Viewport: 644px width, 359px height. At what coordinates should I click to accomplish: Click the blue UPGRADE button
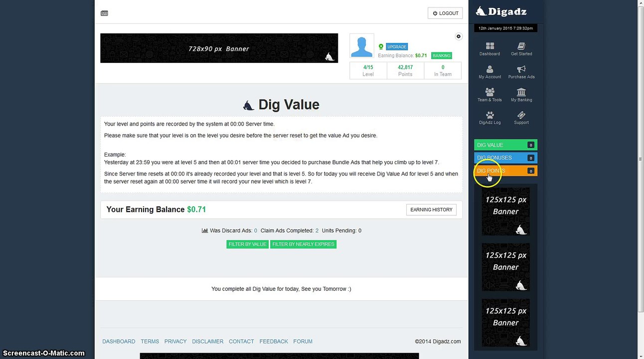click(397, 47)
